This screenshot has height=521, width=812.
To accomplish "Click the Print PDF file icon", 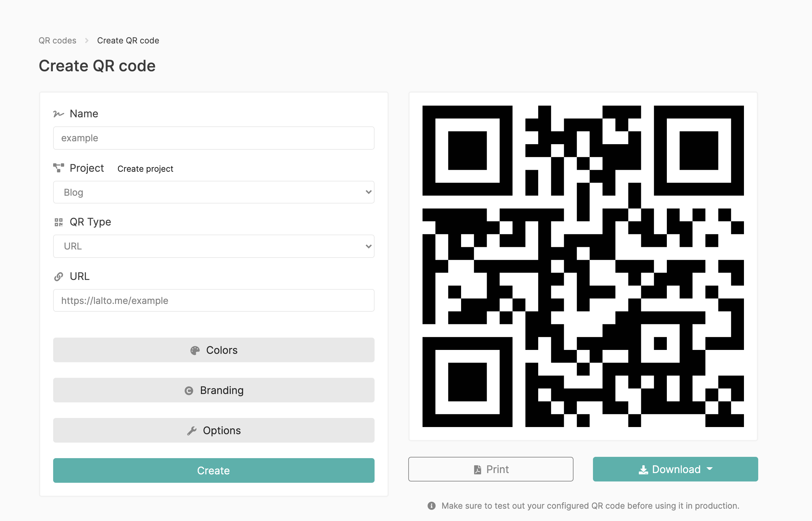I will point(477,469).
